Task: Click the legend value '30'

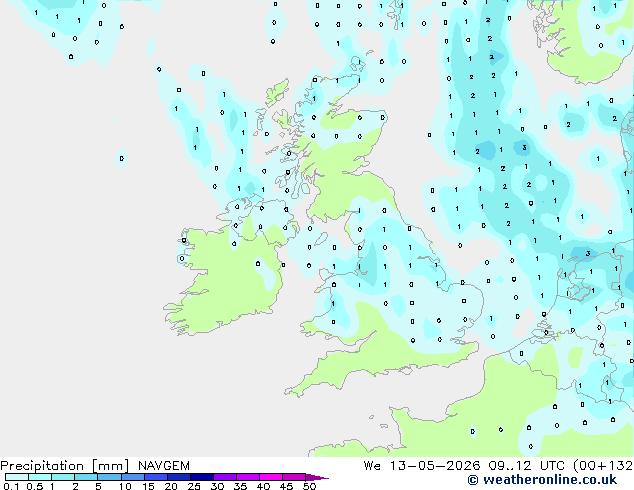Action: coord(217,486)
